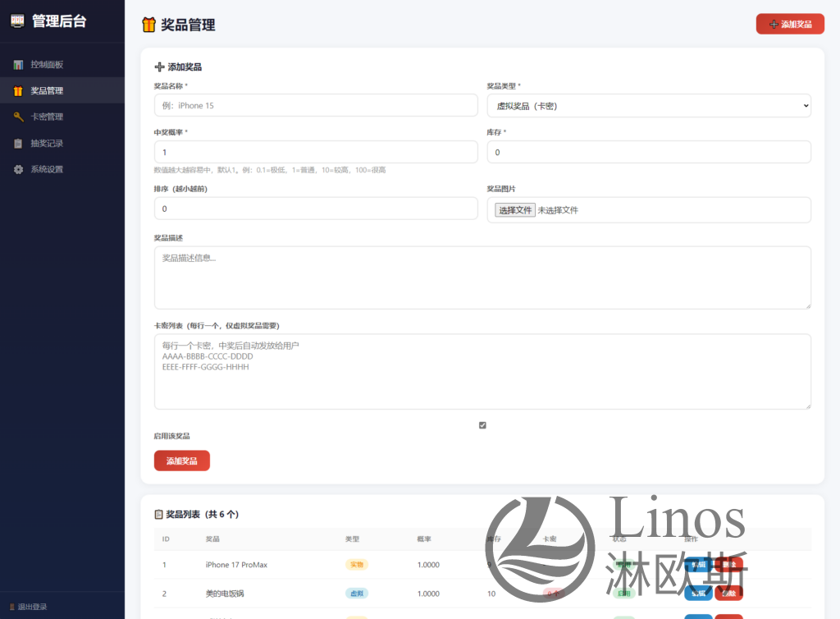Click the 管理后台 title text
This screenshot has width=840, height=619.
pos(59,21)
